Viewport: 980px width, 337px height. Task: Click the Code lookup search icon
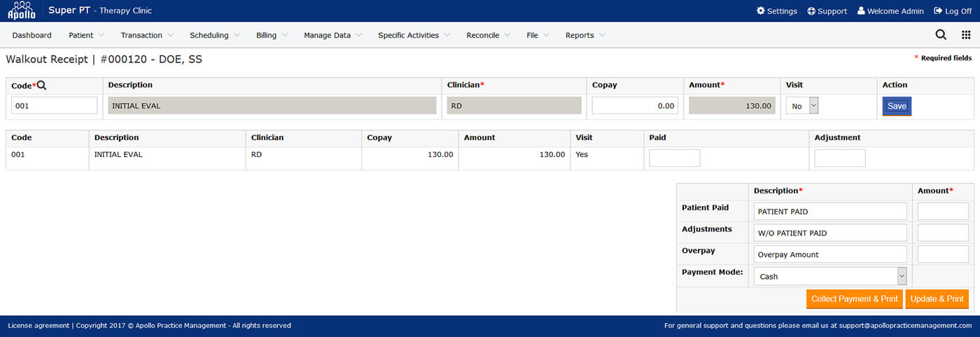pos(41,85)
